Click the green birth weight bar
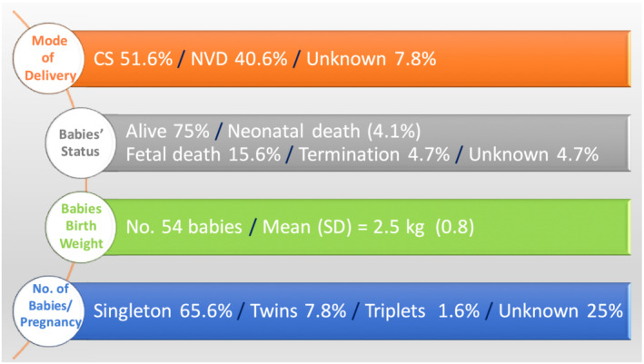The width and height of the screenshot is (644, 364). pos(365,227)
